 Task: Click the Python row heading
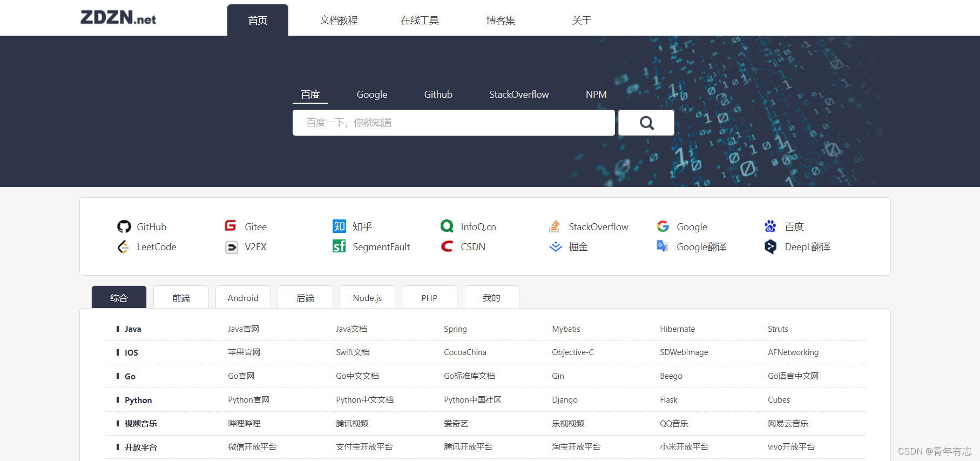(138, 400)
